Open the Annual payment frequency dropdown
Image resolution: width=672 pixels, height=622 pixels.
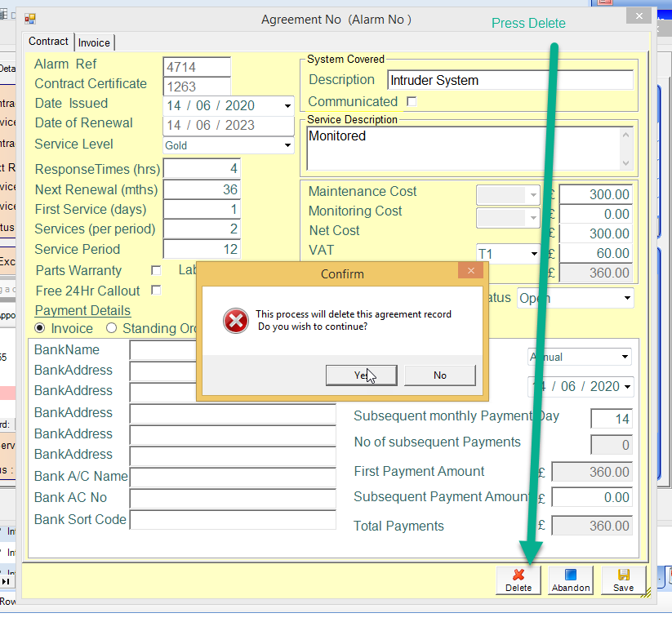pos(625,357)
